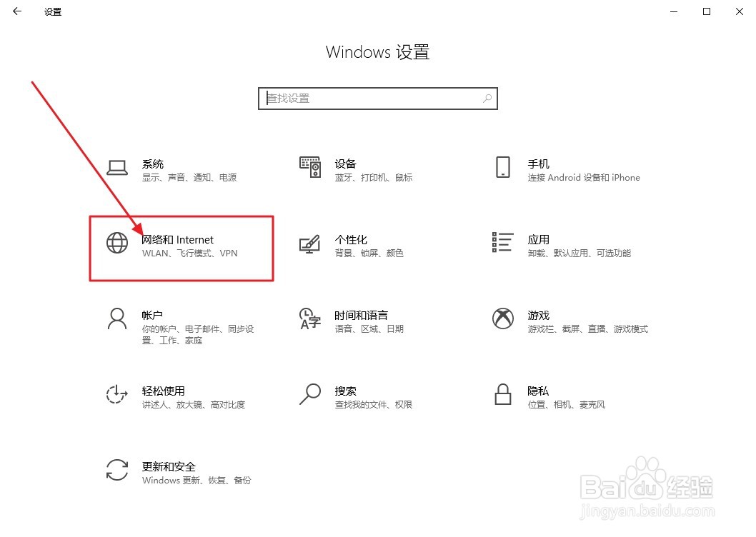Image resolution: width=756 pixels, height=537 pixels.
Task: Select the Apps (应用) list icon
Action: (x=502, y=242)
